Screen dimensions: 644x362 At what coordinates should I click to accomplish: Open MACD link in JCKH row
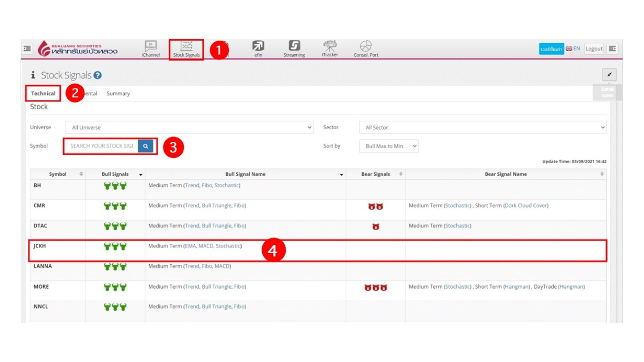(206, 246)
